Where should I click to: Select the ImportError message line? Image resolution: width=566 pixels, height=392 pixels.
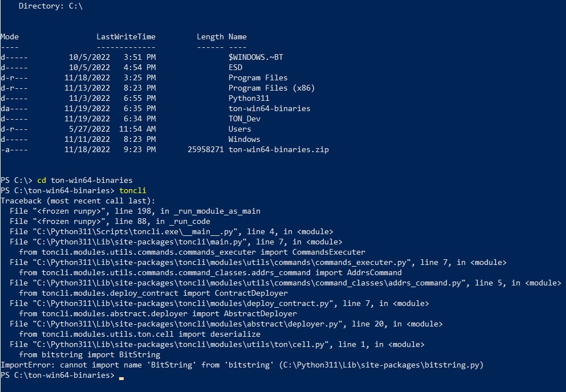coord(242,365)
